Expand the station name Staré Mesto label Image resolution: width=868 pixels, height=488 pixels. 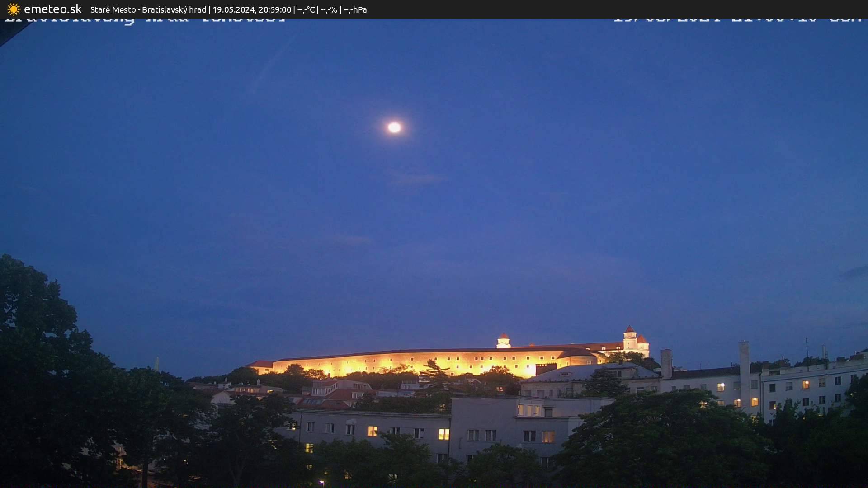click(x=114, y=9)
